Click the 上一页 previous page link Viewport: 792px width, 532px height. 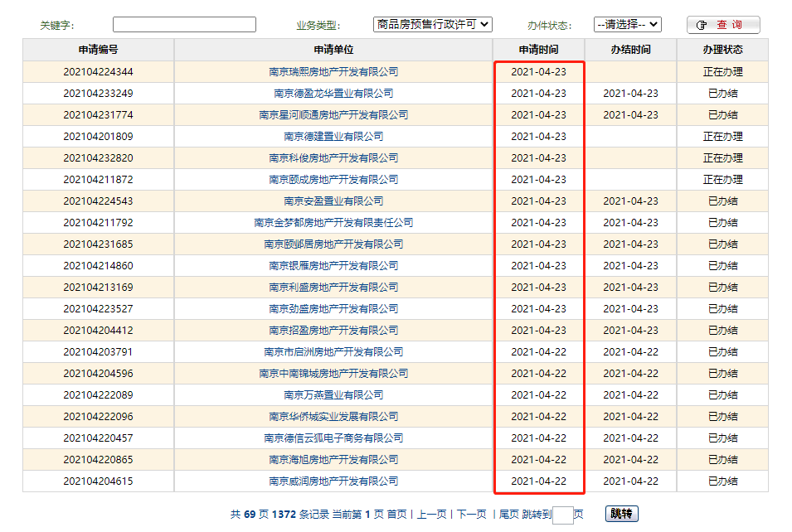431,515
